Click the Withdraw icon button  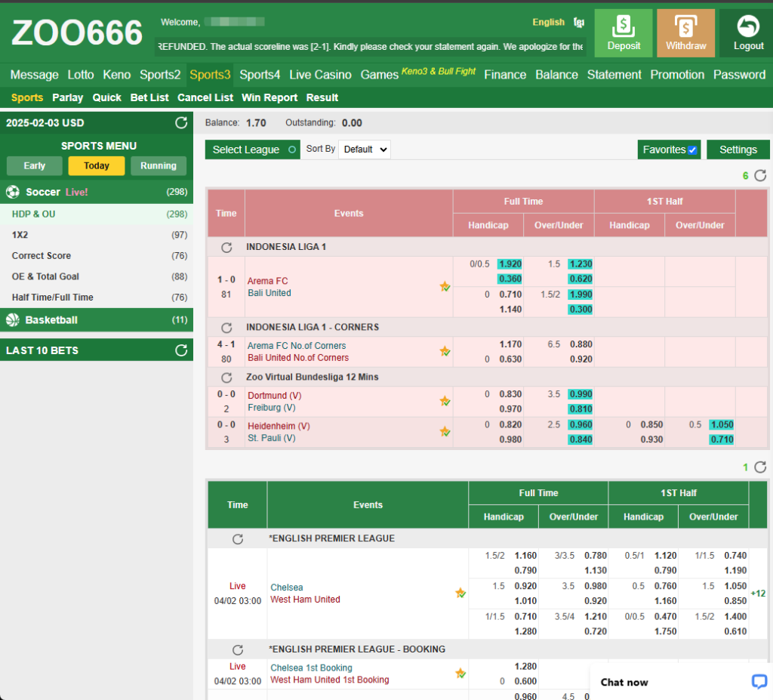tap(685, 33)
